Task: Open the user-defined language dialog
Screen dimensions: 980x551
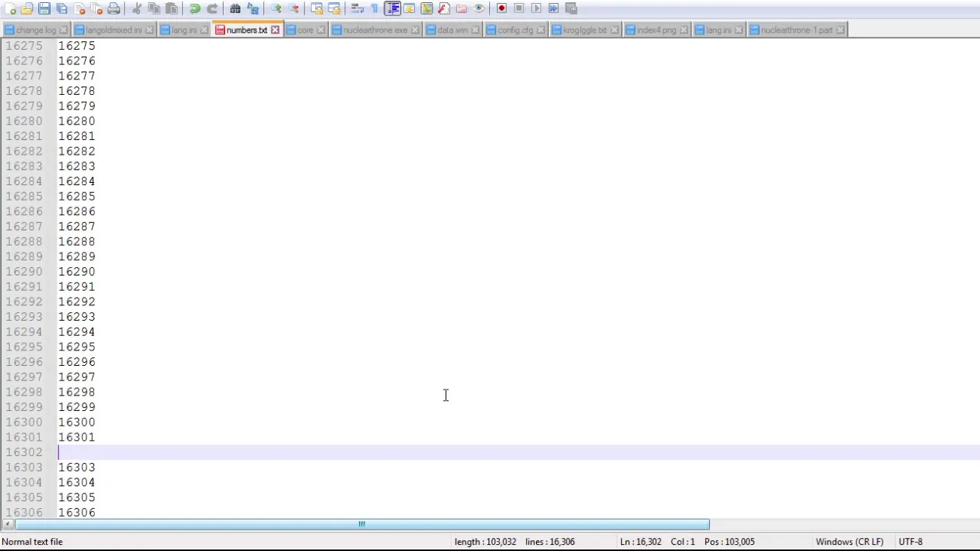Action: point(409,8)
